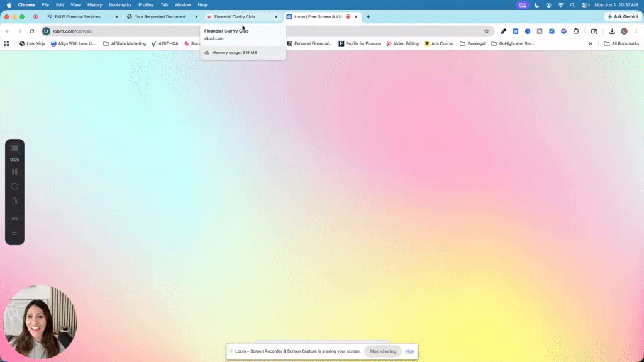
Task: Expand the GoHighLevel Res bookmark folder
Action: (513, 43)
